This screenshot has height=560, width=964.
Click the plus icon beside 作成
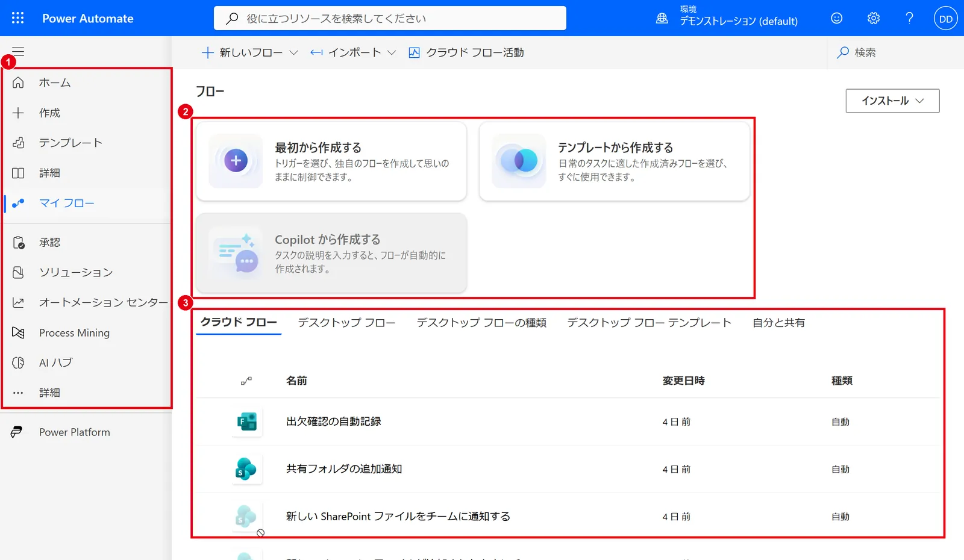pyautogui.click(x=18, y=113)
